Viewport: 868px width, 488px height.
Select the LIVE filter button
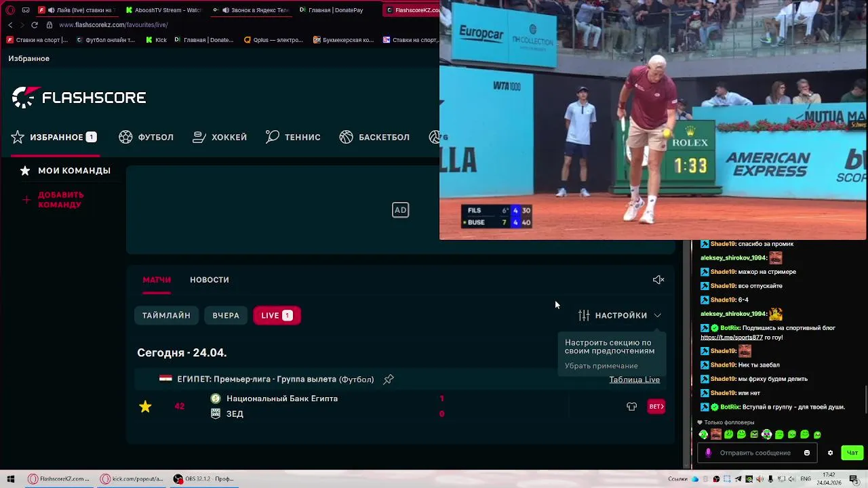[277, 315]
